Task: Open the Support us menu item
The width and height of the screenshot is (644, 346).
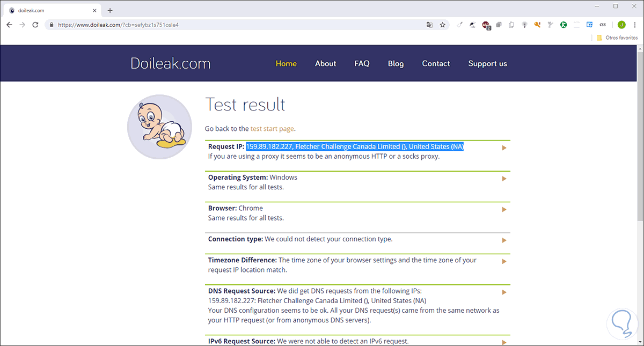Action: 487,63
